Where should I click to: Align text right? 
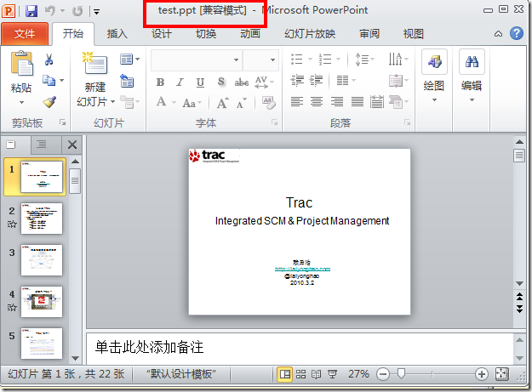[337, 102]
